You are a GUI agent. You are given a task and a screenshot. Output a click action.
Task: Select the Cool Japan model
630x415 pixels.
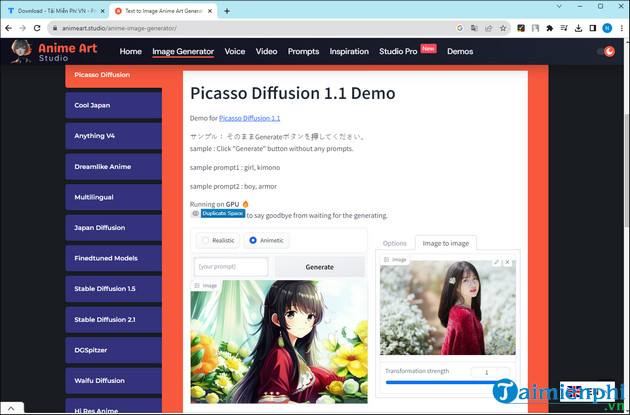(114, 105)
